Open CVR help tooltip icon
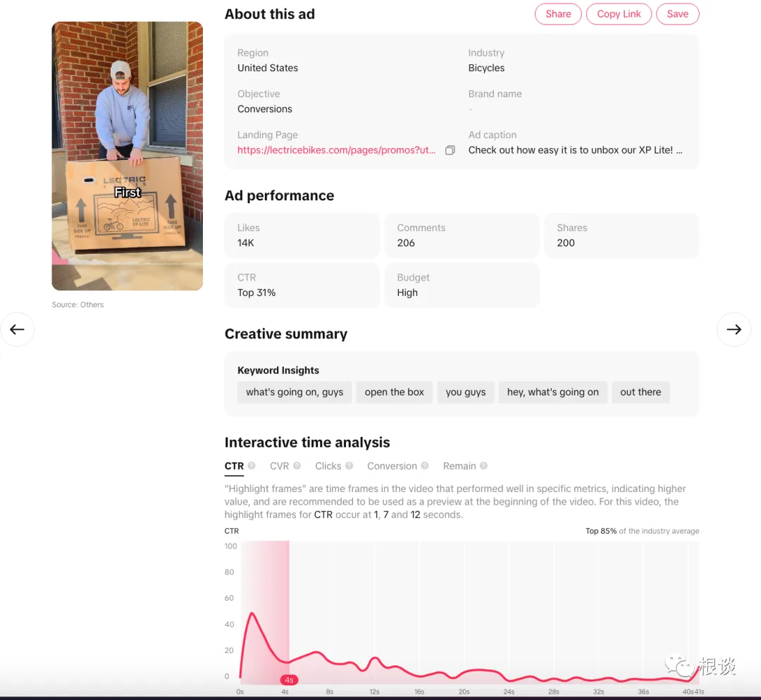The width and height of the screenshot is (761, 700). pos(297,465)
